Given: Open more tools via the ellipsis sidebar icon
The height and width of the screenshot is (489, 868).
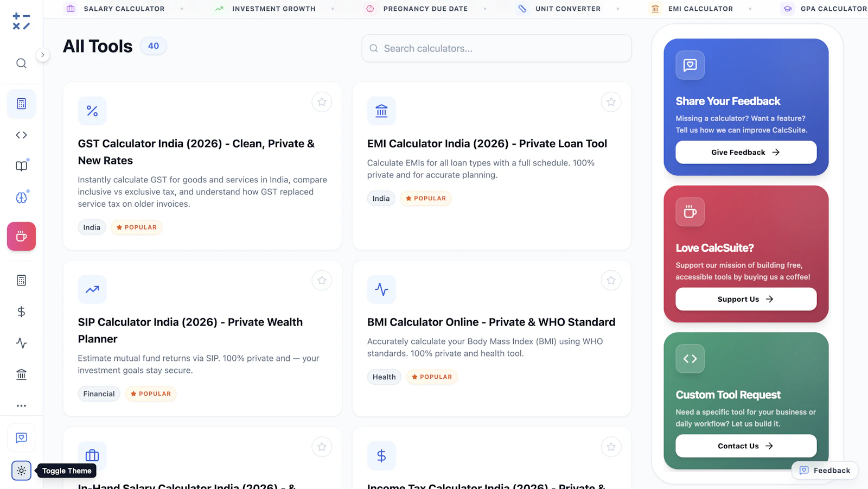Looking at the screenshot, I should pos(21,405).
